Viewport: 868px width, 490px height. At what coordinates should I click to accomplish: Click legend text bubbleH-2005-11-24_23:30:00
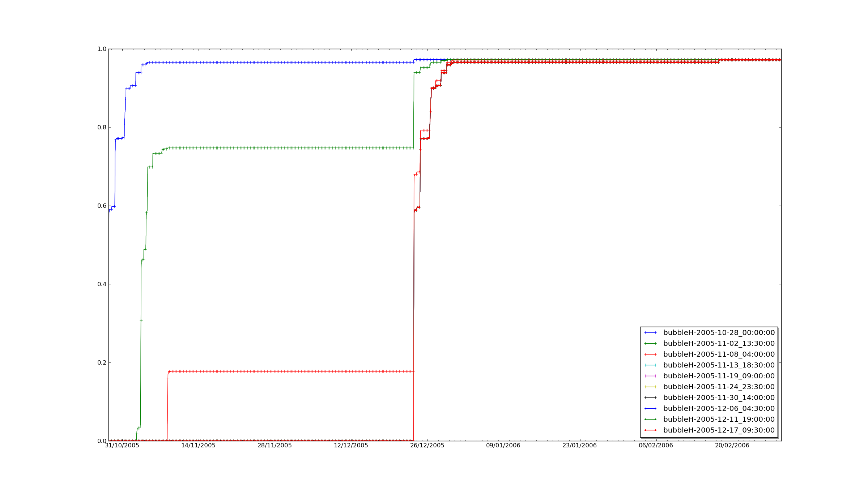click(719, 387)
